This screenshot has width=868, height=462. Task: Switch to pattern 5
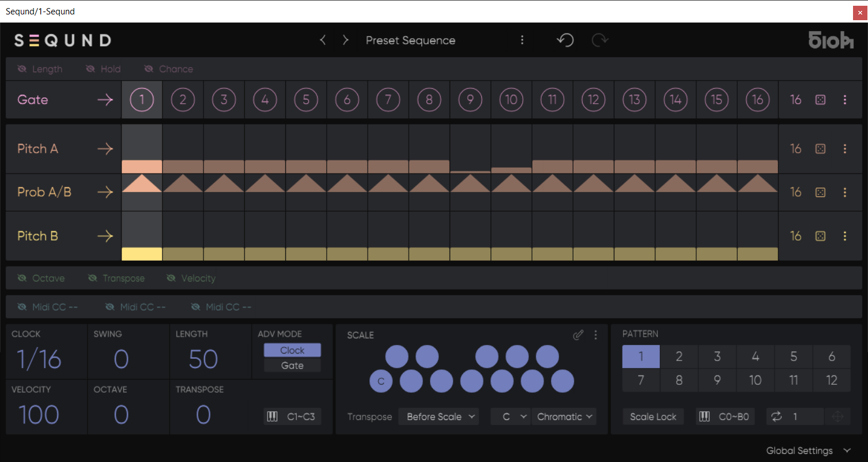click(x=793, y=356)
